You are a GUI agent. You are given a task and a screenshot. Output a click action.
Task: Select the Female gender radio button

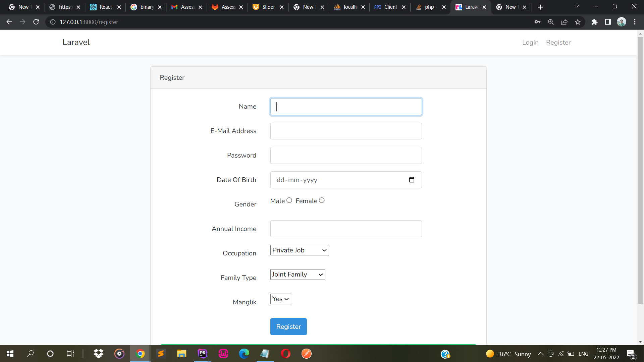(x=322, y=200)
